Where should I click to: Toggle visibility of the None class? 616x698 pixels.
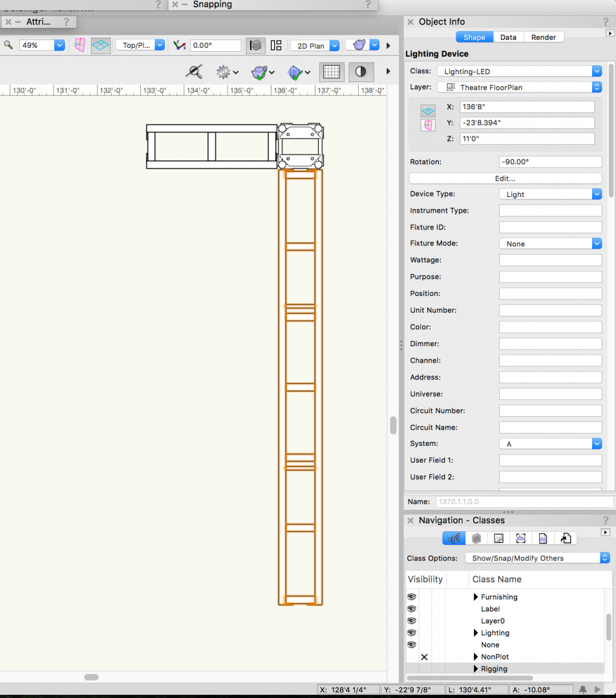pyautogui.click(x=412, y=645)
